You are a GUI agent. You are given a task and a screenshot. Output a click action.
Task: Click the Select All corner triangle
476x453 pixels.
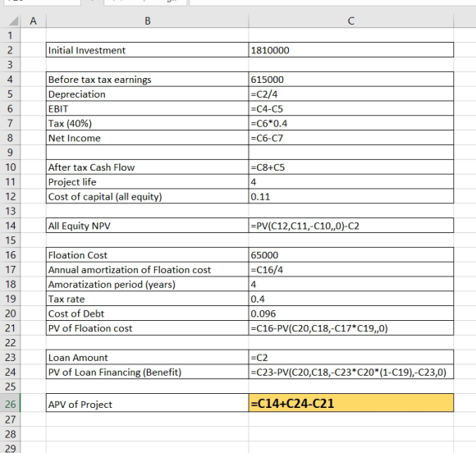(12, 21)
